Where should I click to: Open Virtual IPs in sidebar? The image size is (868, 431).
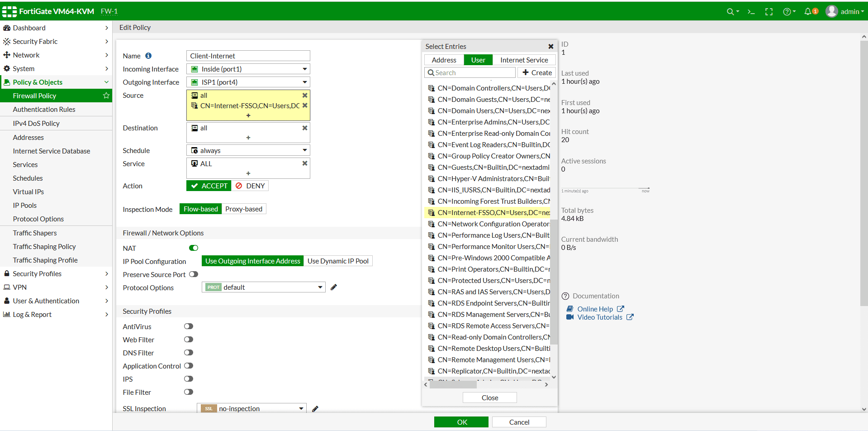(28, 192)
